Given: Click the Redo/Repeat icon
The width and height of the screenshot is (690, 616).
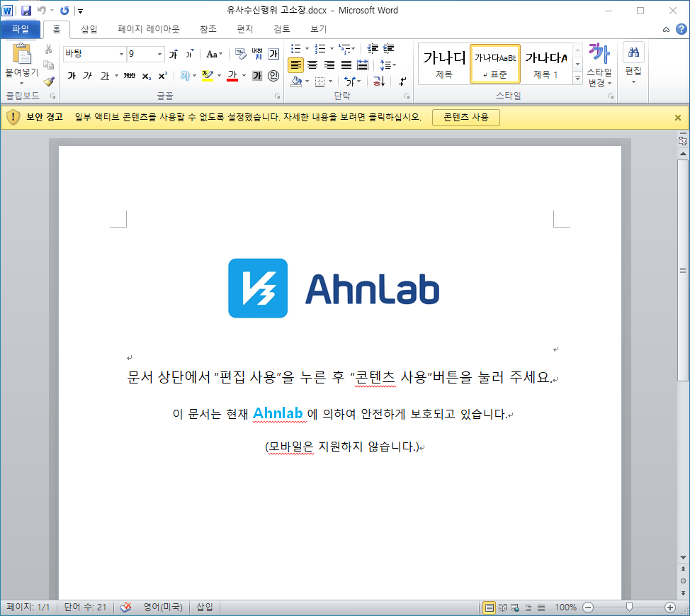Looking at the screenshot, I should 64,10.
